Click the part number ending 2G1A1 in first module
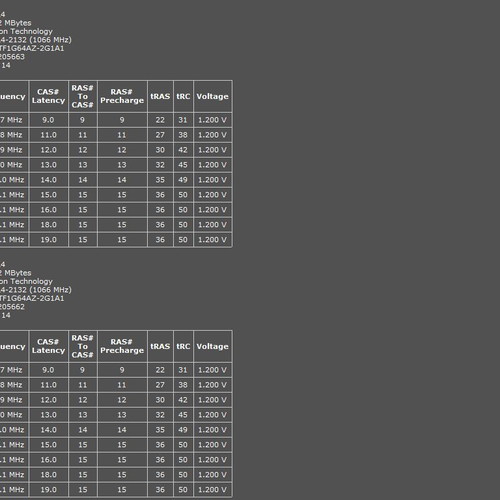The image size is (500, 500). coord(32,48)
